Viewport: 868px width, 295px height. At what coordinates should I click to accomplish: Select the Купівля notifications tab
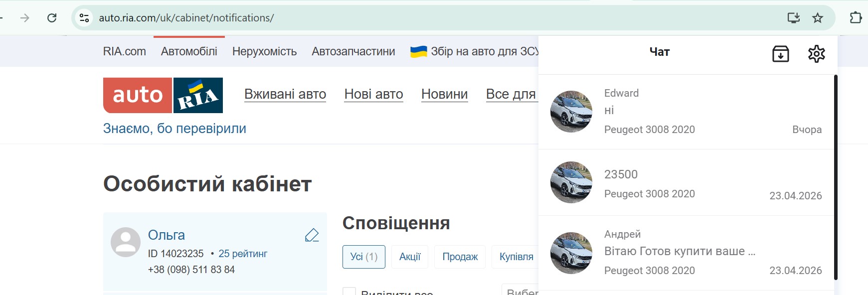(516, 257)
